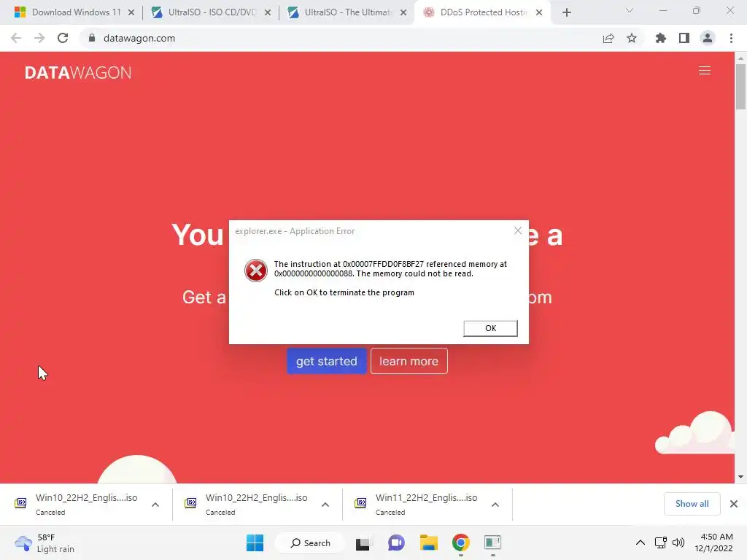Viewport: 747px width, 560px height.
Task: Toggle Chrome side panel icon
Action: [684, 38]
